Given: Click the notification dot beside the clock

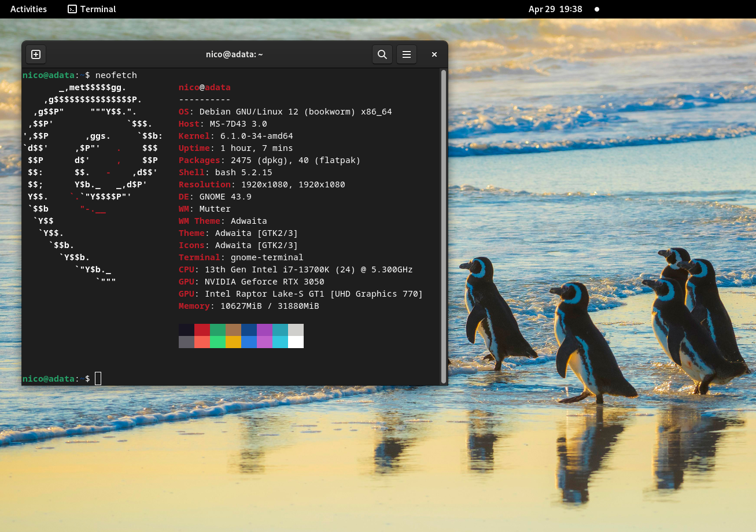Looking at the screenshot, I should pos(597,9).
